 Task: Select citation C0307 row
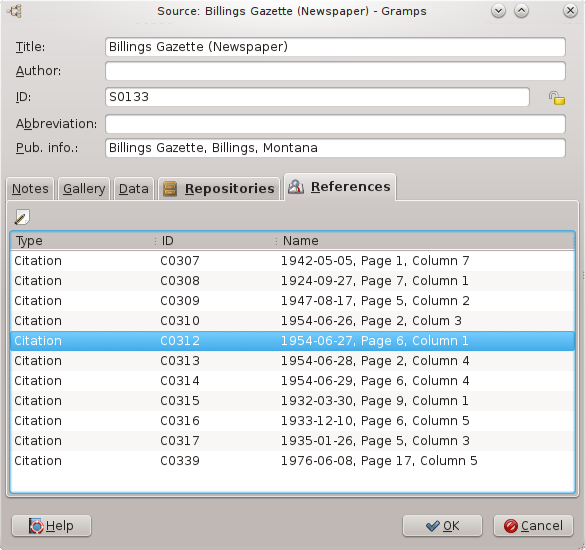click(x=292, y=261)
